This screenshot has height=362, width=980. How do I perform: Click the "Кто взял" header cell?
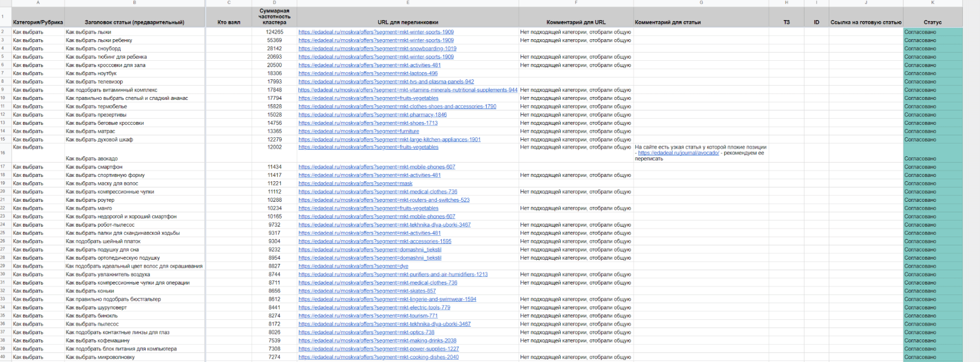[x=228, y=22]
